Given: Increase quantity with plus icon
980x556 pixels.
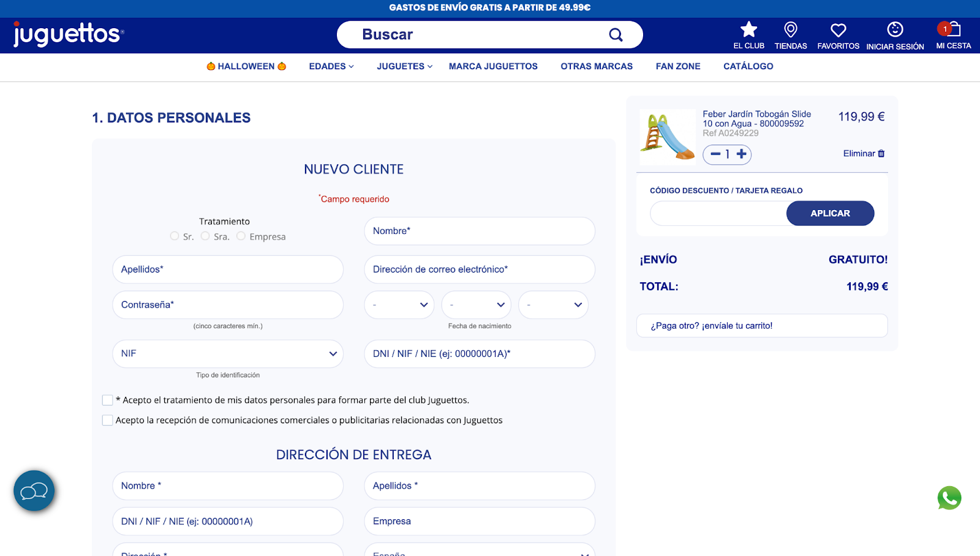Looking at the screenshot, I should point(742,154).
